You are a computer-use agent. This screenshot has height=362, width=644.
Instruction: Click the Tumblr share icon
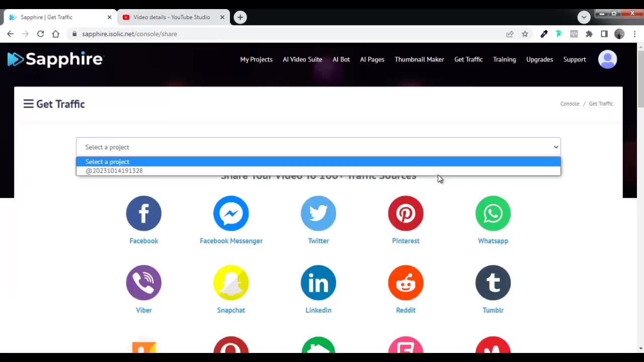(x=493, y=283)
